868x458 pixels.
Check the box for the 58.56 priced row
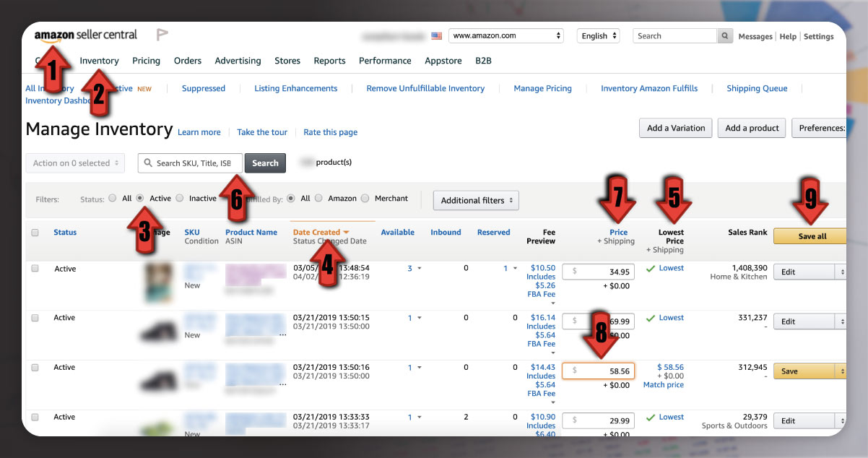(35, 367)
